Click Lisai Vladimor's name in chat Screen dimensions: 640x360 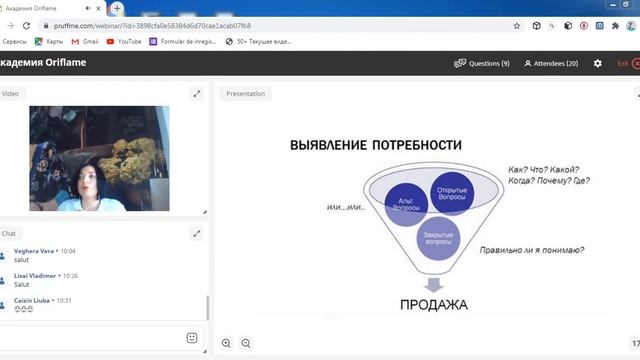35,276
